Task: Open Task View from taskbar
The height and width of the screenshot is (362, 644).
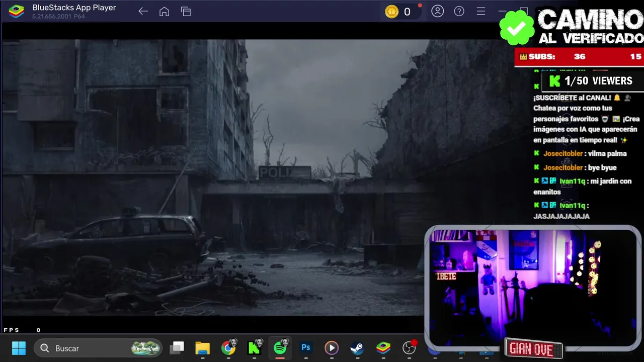Action: click(177, 348)
